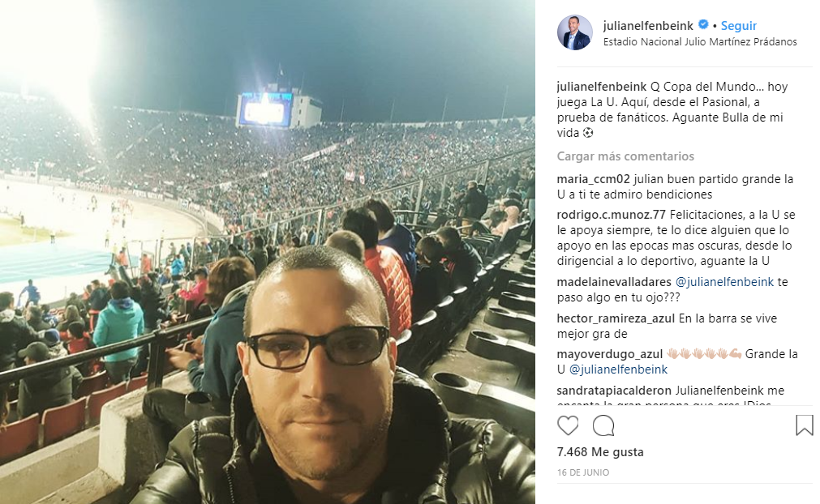The width and height of the screenshot is (820, 504).
Task: Click the blue verified badge
Action: [703, 24]
